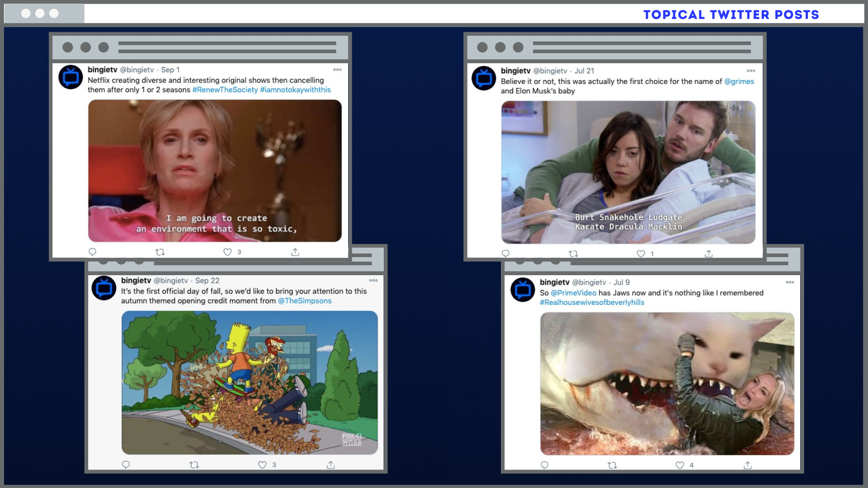Click the @TheSimpsons mention
Screen dimensions: 868x488
[x=304, y=301]
